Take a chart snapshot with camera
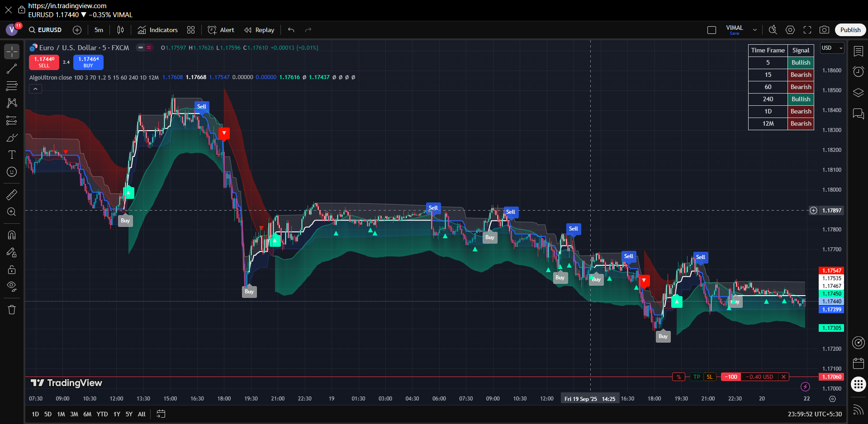This screenshot has width=868, height=424. pos(825,30)
